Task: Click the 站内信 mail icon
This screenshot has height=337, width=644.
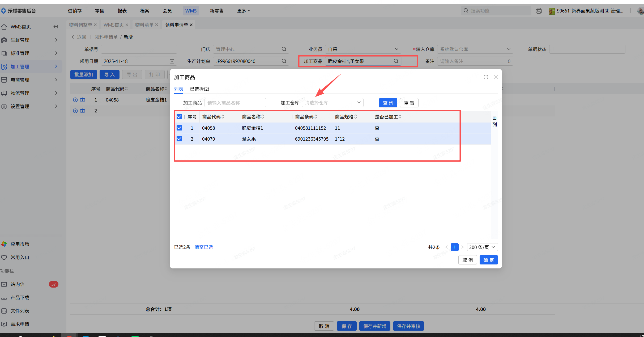Action: [4, 284]
